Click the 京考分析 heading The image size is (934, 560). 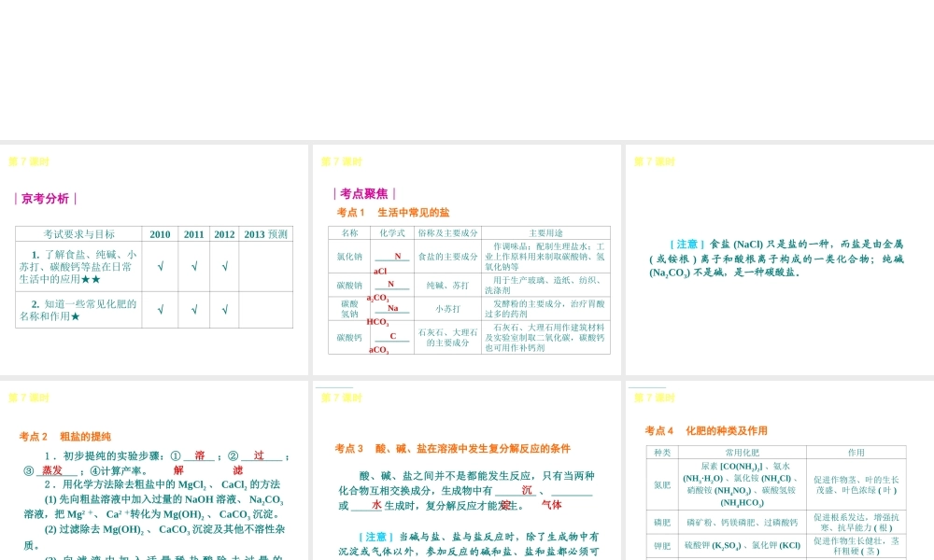pos(46,199)
